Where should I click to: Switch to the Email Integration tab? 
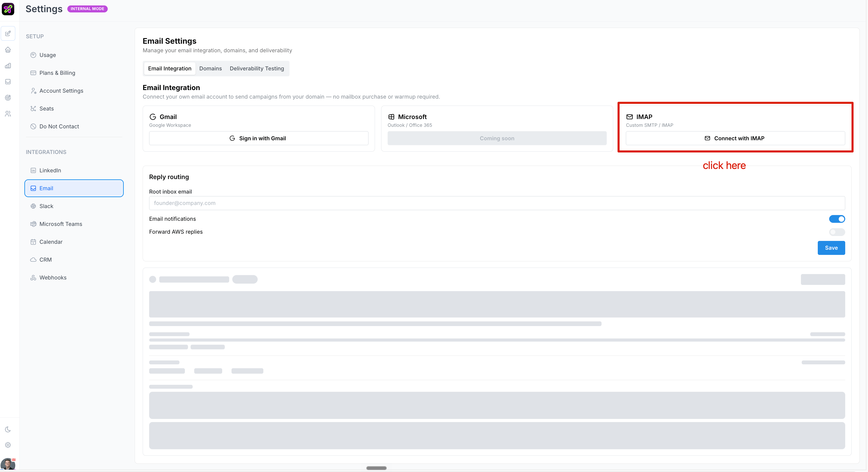coord(170,68)
